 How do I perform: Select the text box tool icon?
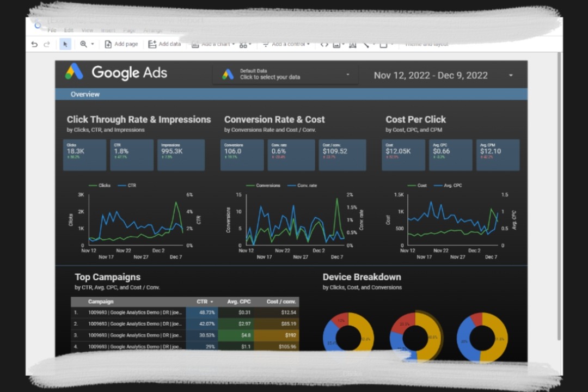(352, 45)
